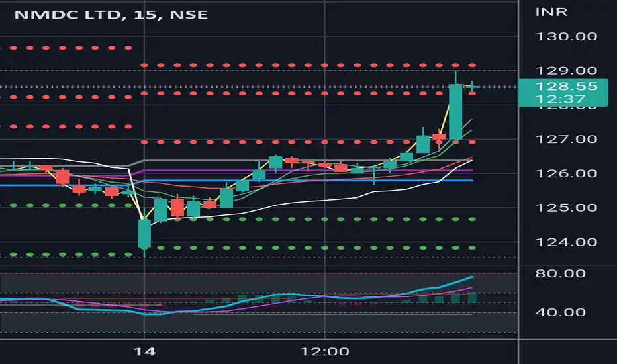
Task: Click the 124.00 price axis label
Action: point(566,242)
